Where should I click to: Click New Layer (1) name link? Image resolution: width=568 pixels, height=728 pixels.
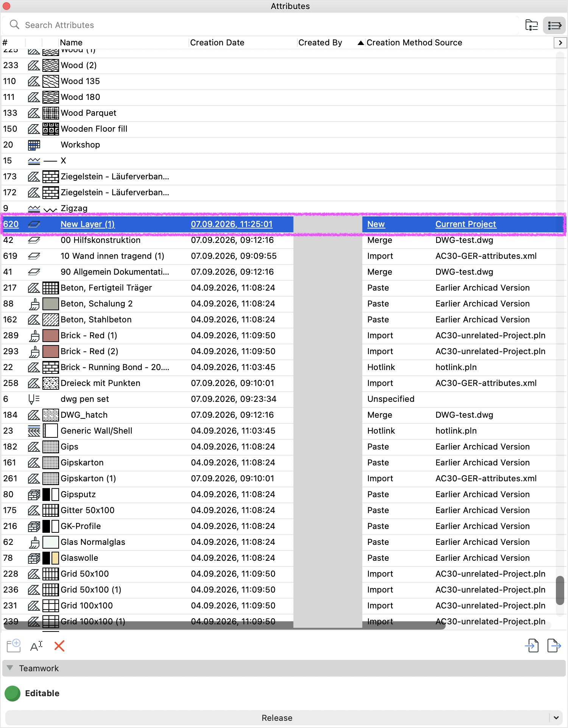click(87, 224)
